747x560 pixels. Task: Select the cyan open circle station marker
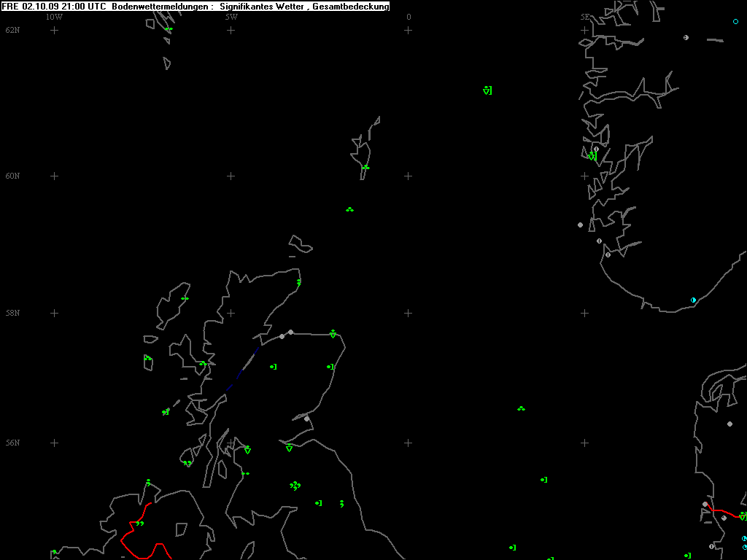[735, 22]
